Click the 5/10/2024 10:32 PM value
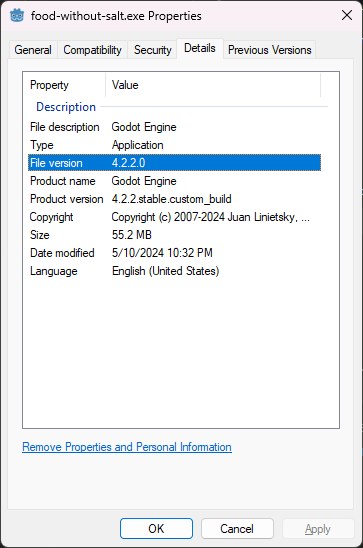Screen dimensions: 363x548 [162, 253]
